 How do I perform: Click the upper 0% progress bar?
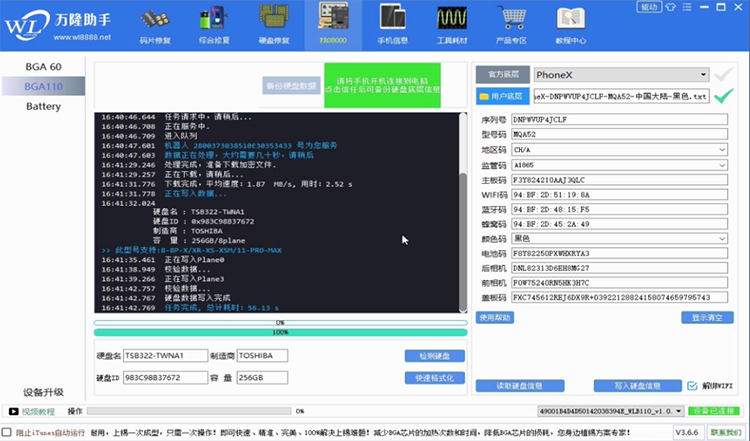coord(280,323)
